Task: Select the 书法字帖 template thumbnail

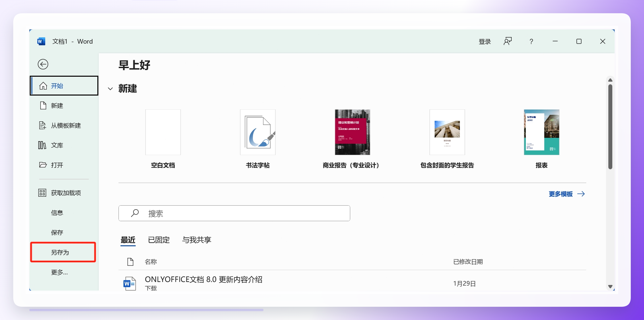Action: pos(258,132)
